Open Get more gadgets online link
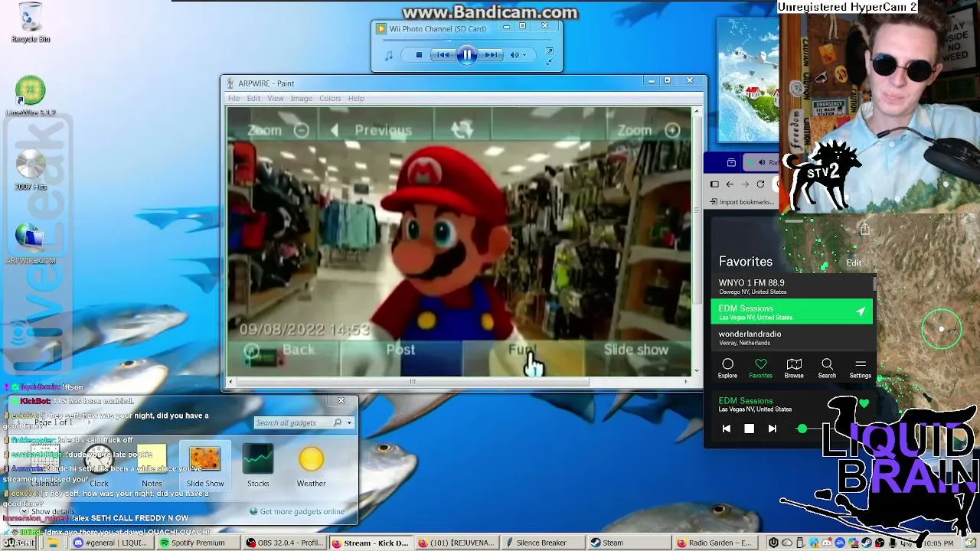Viewport: 980px width, 551px height. (x=297, y=511)
